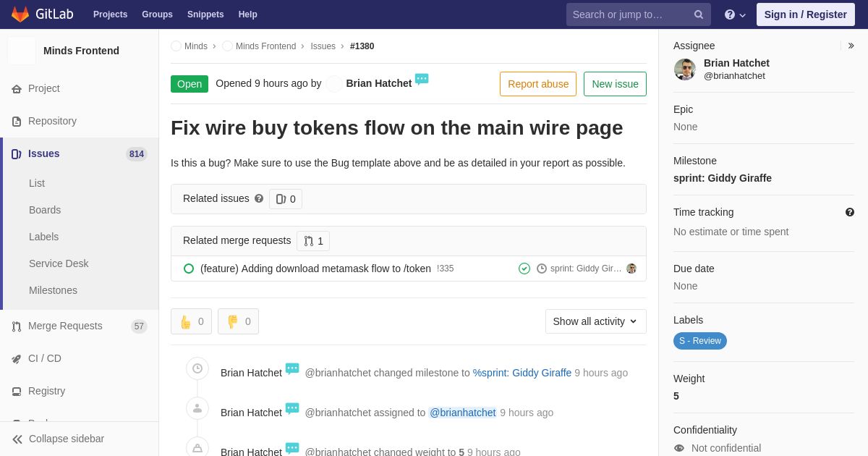The width and height of the screenshot is (868, 456).
Task: Open the GitLab fox logo home
Action: 20,14
